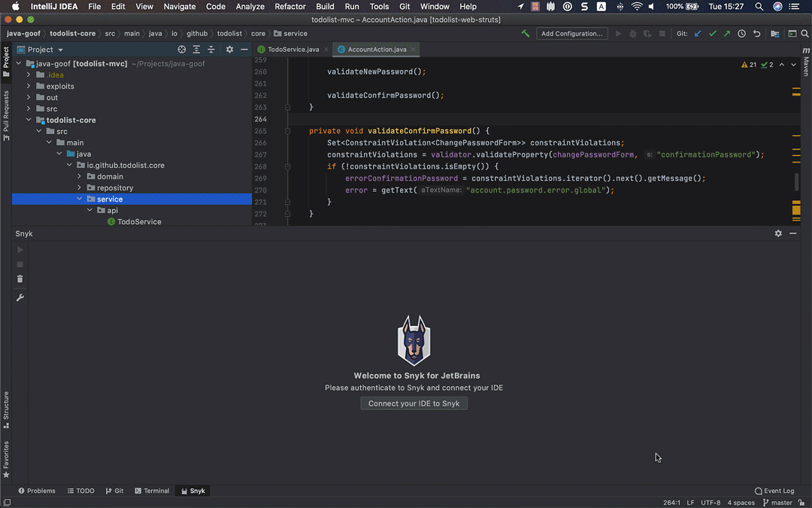Viewport: 812px width, 508px height.
Task: Click the Git rollback undo icon
Action: [x=756, y=34]
